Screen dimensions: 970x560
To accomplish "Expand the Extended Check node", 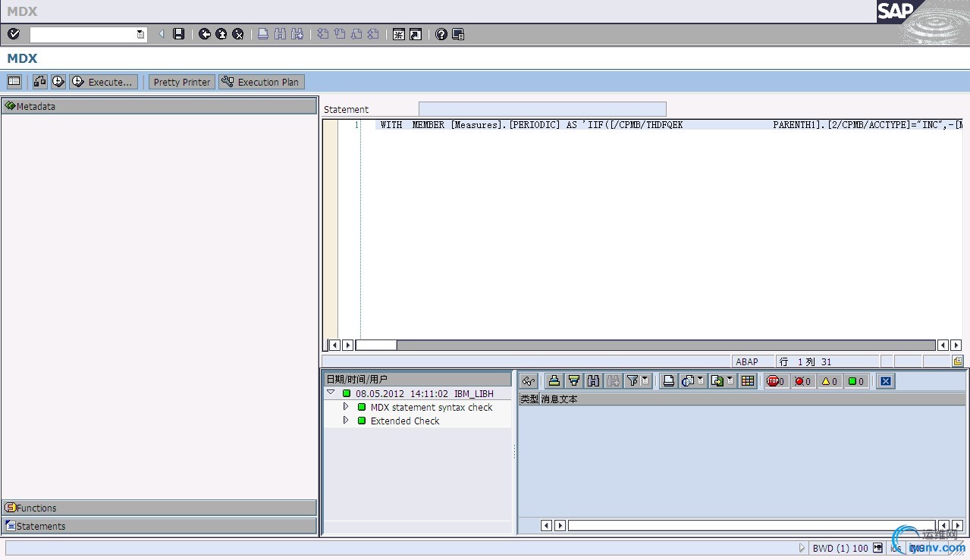I will (x=346, y=421).
